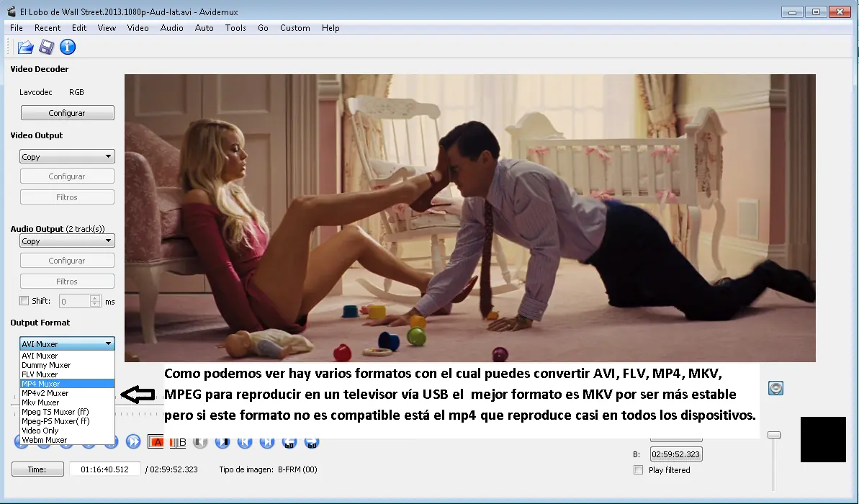Go to first frame button
The image size is (859, 504).
pos(244,442)
